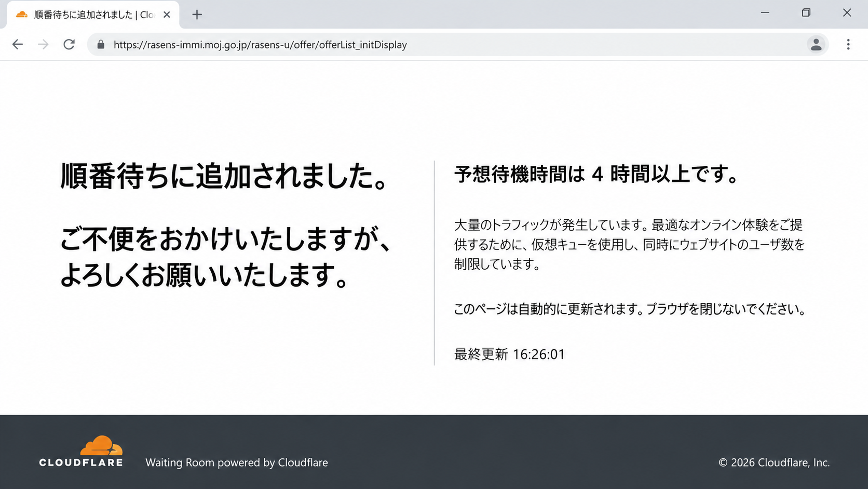Click the 順番待ちに追加されました heading
868x489 pixels.
tap(225, 176)
